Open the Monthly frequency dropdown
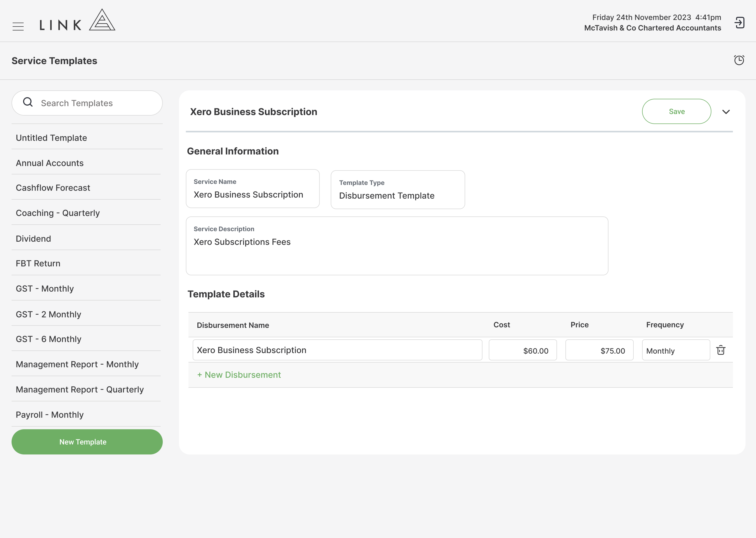 coord(676,350)
